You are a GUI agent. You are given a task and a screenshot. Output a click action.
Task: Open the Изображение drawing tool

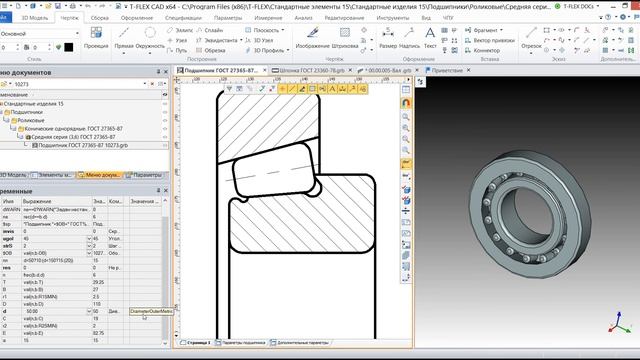pos(312,38)
